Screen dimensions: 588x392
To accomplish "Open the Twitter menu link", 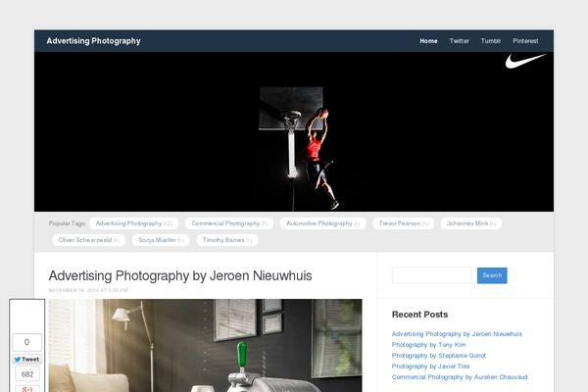I will pos(459,41).
